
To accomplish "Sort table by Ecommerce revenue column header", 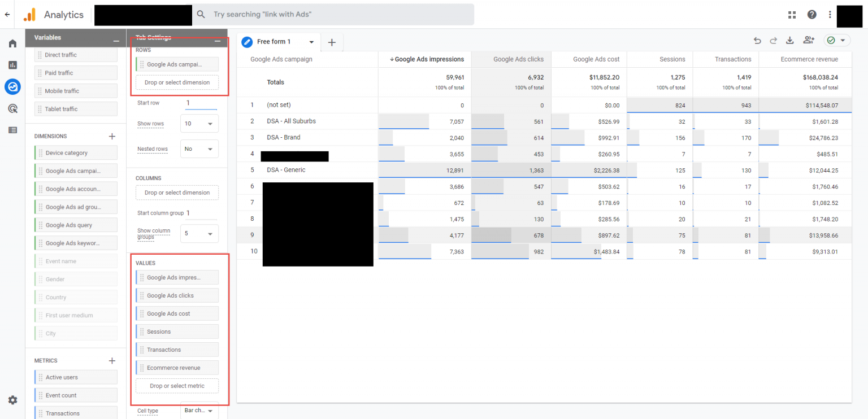I will pos(809,59).
